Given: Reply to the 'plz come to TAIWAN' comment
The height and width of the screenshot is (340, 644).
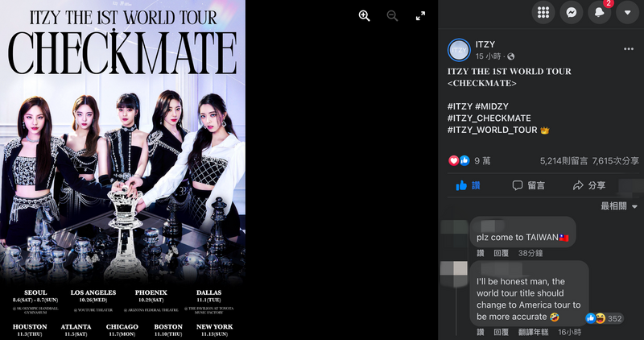Looking at the screenshot, I should click(x=501, y=253).
